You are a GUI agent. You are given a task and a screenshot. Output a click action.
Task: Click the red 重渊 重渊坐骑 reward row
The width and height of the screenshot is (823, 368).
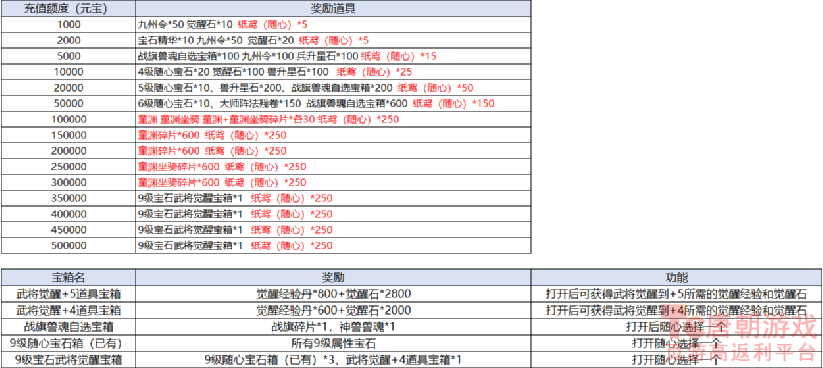pyautogui.click(x=333, y=119)
